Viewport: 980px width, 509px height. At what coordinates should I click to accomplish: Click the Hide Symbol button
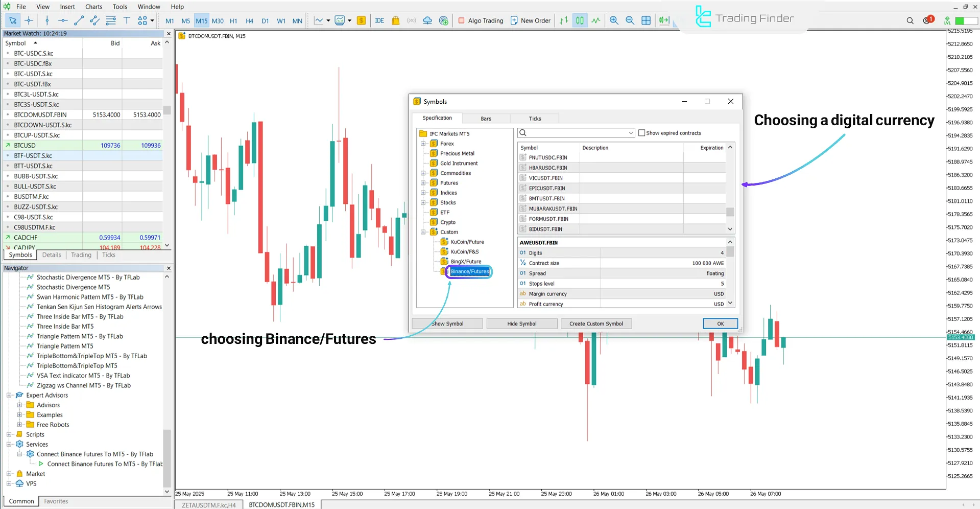[x=522, y=323]
